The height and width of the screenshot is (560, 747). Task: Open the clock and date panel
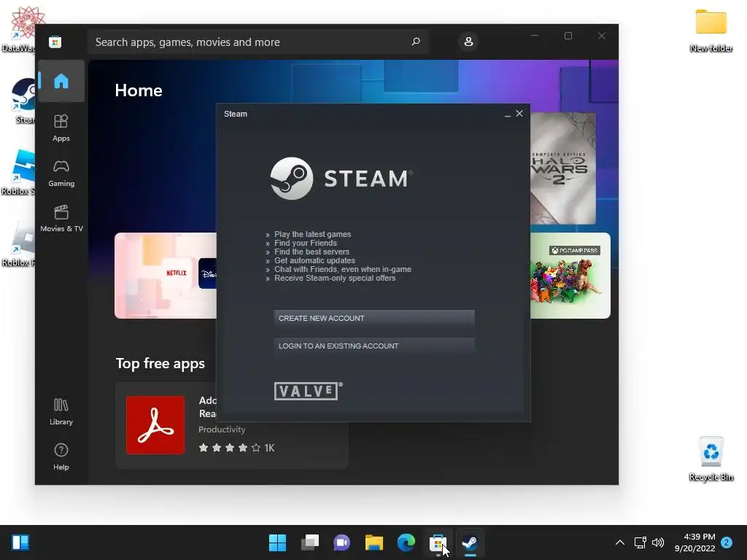pos(695,542)
